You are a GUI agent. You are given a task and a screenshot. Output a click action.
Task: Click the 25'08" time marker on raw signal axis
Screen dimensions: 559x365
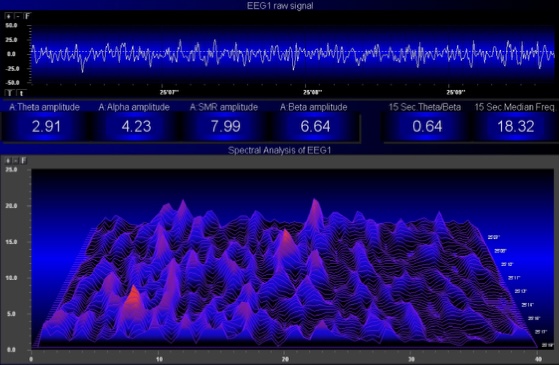coord(313,93)
